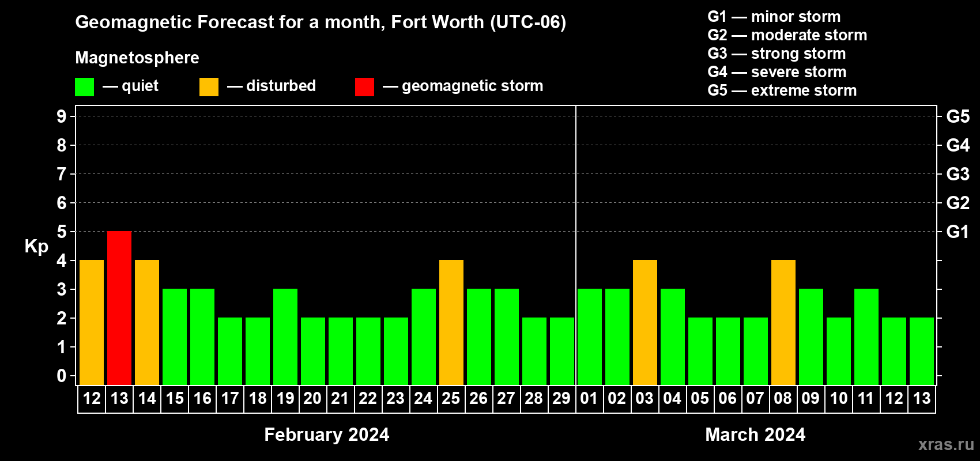Click the date label 12 in February
The height and width of the screenshot is (461, 980).
click(92, 398)
